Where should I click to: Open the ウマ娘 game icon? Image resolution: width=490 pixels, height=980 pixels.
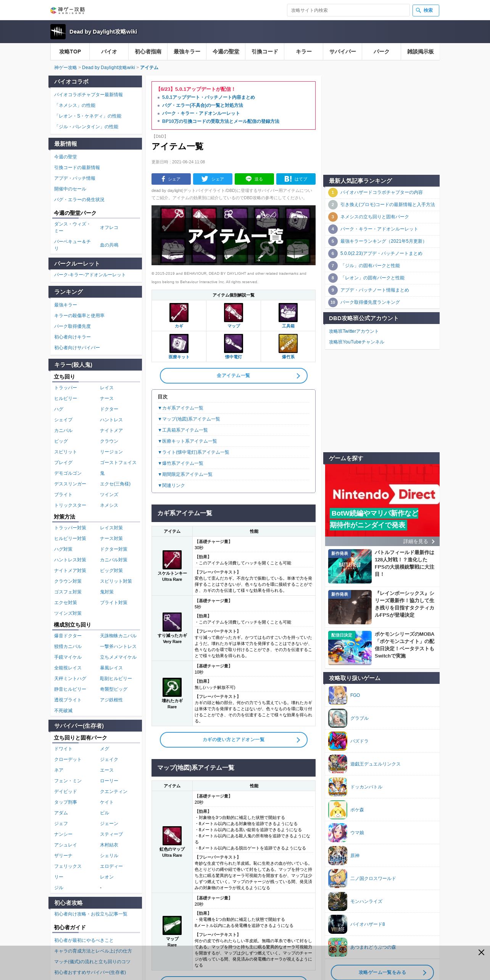pyautogui.click(x=338, y=833)
